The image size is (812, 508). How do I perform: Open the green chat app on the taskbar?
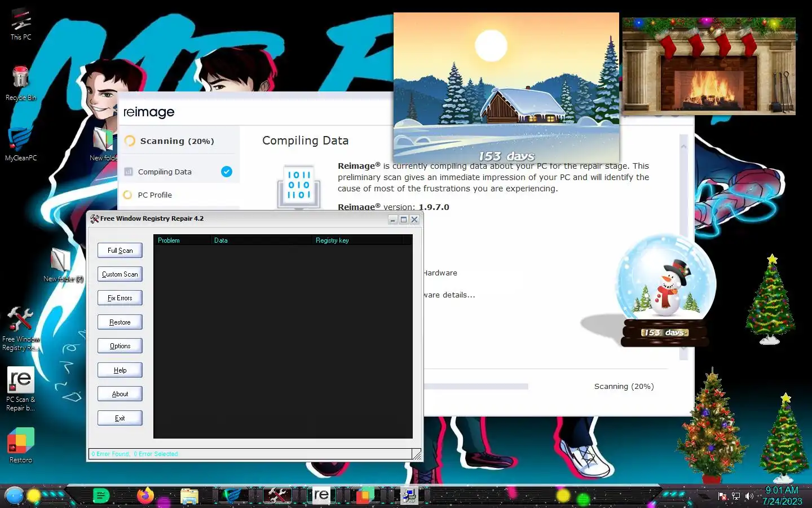[x=100, y=496]
